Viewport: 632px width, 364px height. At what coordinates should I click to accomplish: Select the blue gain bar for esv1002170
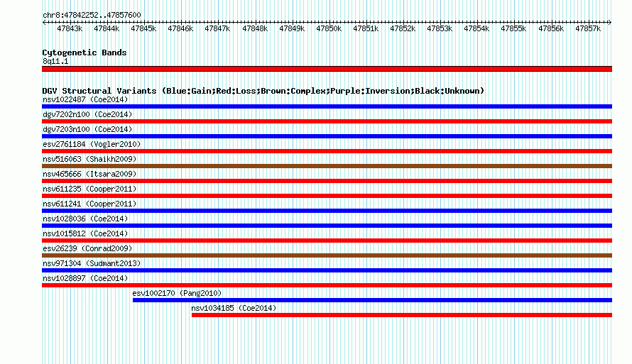click(x=372, y=300)
